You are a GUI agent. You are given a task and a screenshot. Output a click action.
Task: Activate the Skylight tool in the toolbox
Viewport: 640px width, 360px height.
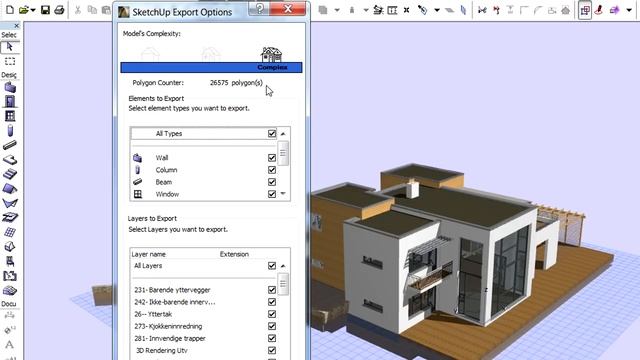(10, 218)
